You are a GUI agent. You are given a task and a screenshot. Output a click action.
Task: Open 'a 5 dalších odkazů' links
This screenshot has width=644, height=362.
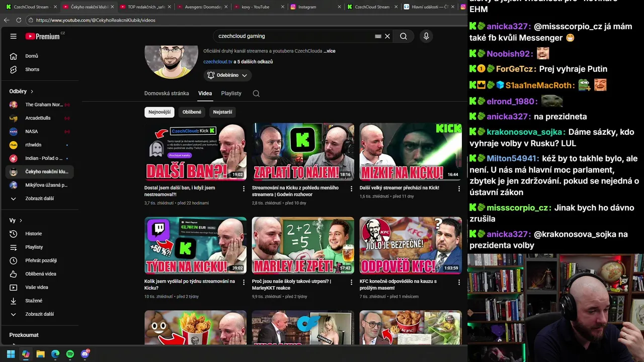[x=253, y=62]
